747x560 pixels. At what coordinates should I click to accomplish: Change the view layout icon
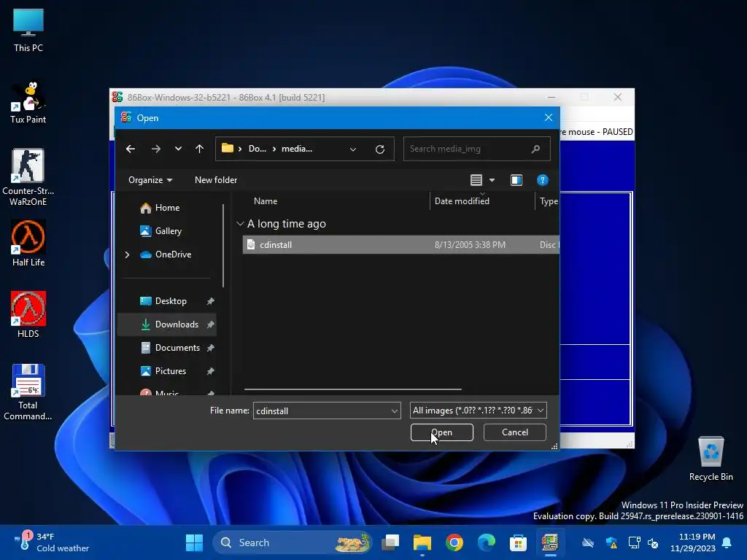click(476, 180)
